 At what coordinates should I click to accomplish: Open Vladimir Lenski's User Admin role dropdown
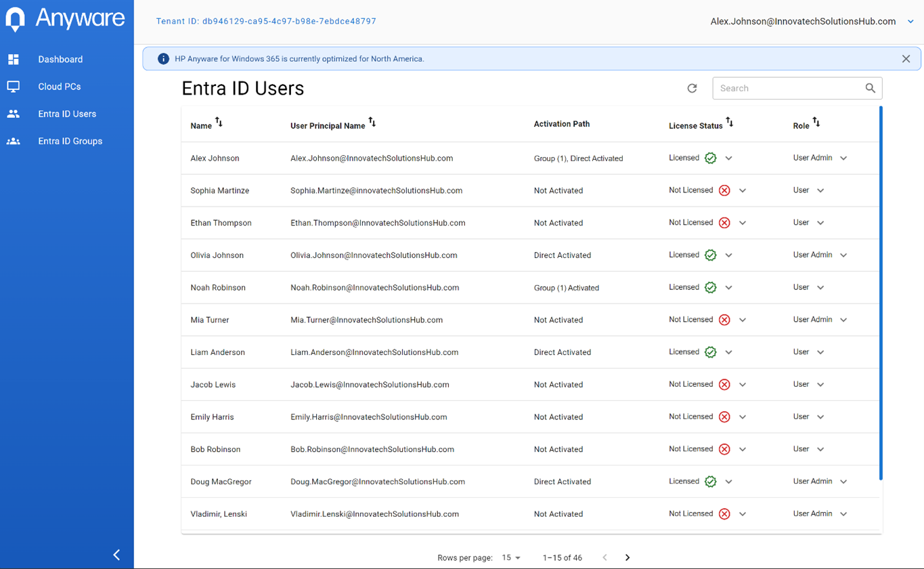(x=843, y=514)
